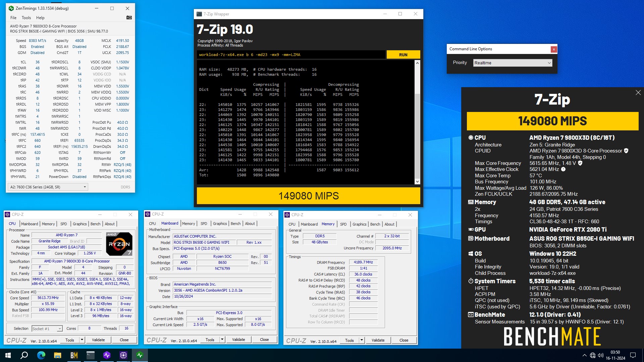Click the 7-Zip command line input field
644x362 pixels.
[291, 55]
